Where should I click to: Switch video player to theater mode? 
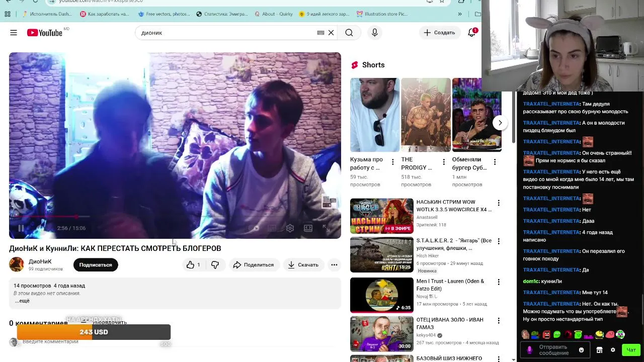pyautogui.click(x=308, y=228)
